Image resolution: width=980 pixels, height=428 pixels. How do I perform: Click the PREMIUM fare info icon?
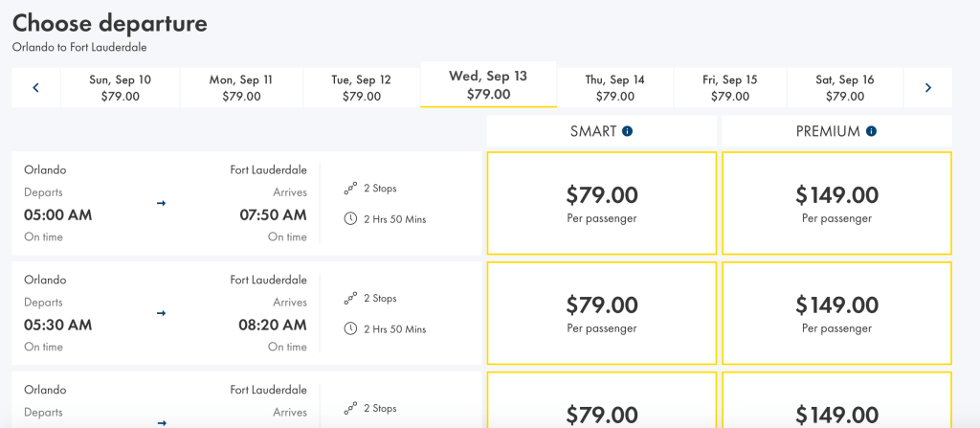click(871, 131)
